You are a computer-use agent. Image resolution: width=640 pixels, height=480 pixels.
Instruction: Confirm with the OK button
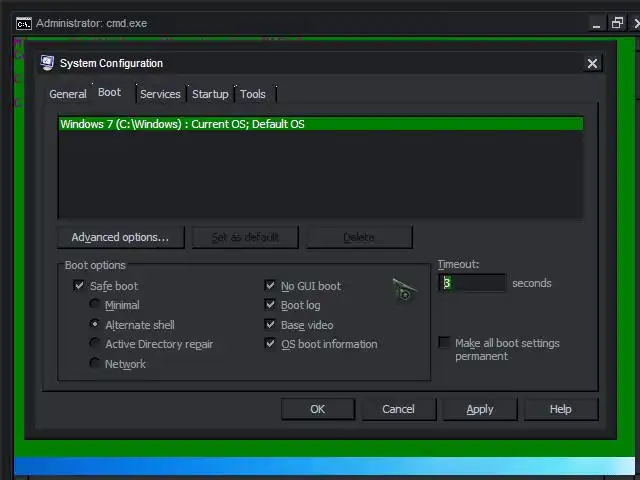(318, 409)
